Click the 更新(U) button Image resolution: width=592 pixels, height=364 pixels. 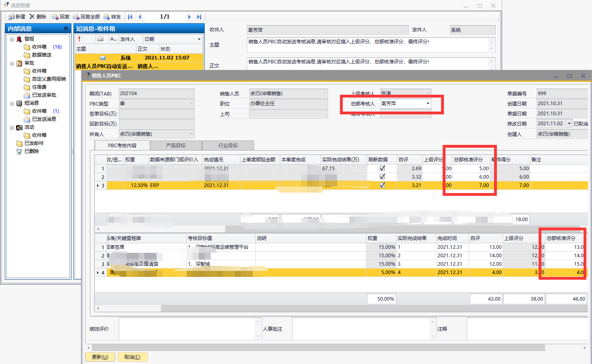pyautogui.click(x=100, y=357)
